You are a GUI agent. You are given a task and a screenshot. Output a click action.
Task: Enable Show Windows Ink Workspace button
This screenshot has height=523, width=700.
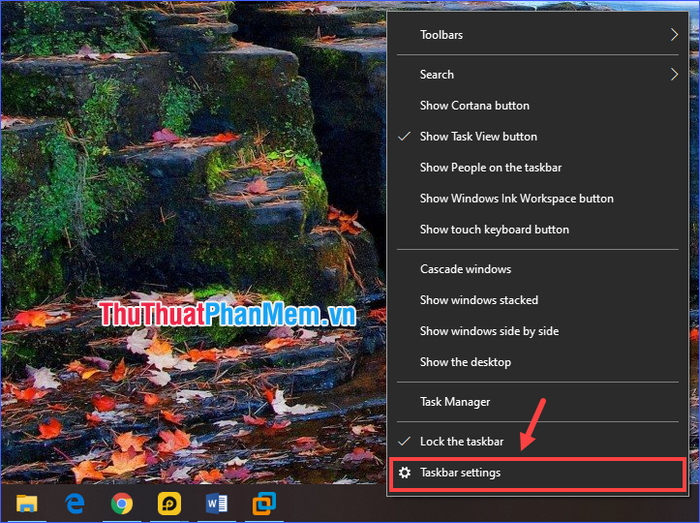538,199
